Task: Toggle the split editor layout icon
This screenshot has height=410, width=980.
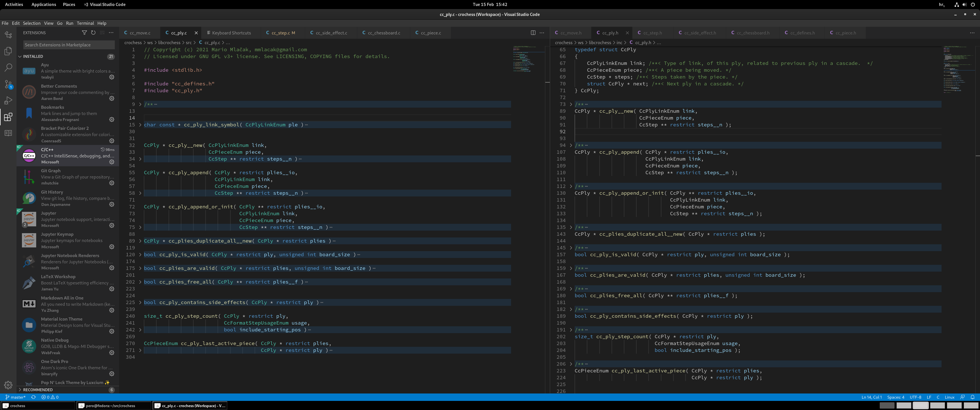Action: (x=533, y=33)
